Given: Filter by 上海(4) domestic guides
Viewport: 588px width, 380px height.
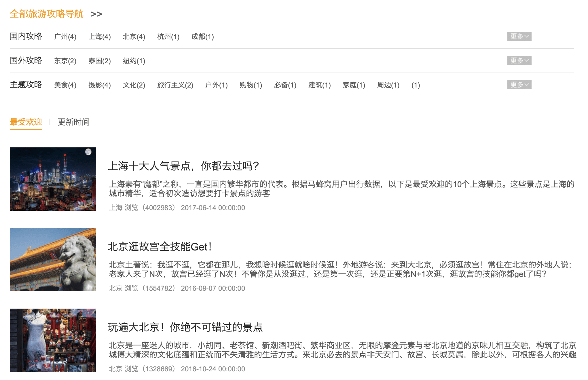Looking at the screenshot, I should (x=99, y=37).
